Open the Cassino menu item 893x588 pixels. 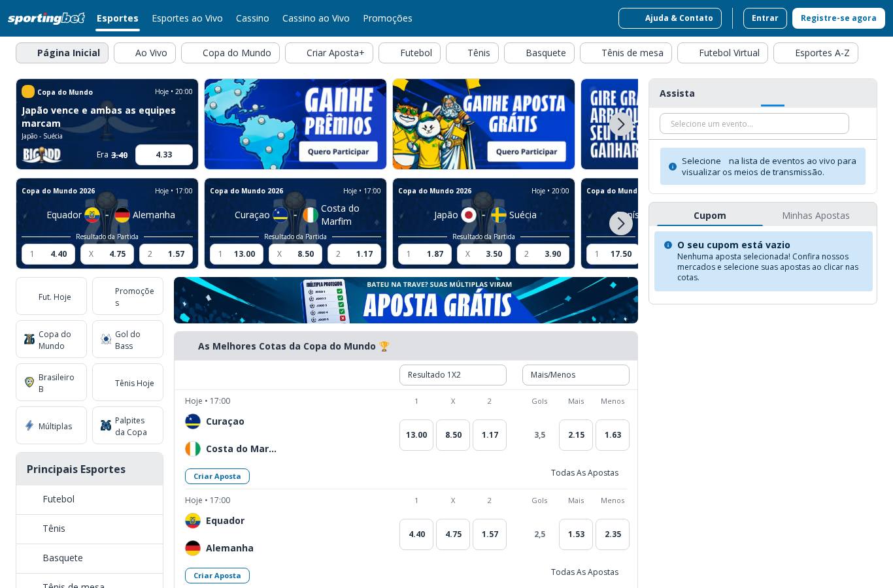click(252, 18)
